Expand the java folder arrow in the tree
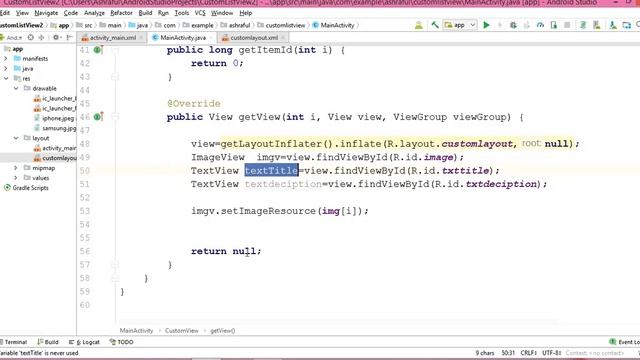Viewport: 640px width, 360px height. tap(6, 68)
